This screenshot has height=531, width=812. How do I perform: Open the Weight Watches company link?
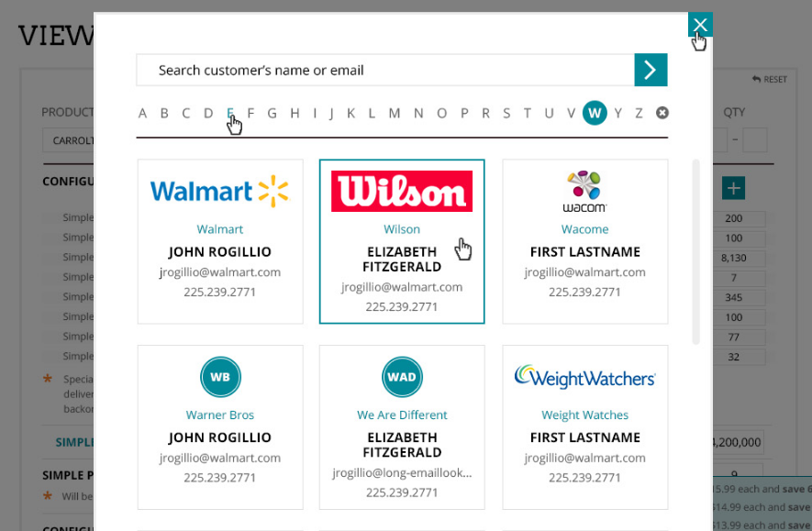584,415
